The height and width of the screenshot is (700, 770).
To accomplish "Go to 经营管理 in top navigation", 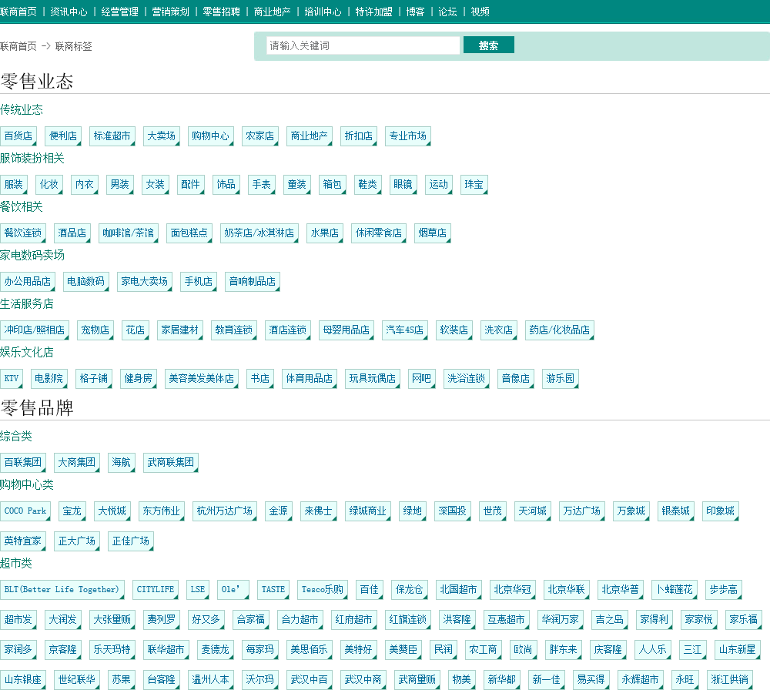I will (x=119, y=12).
